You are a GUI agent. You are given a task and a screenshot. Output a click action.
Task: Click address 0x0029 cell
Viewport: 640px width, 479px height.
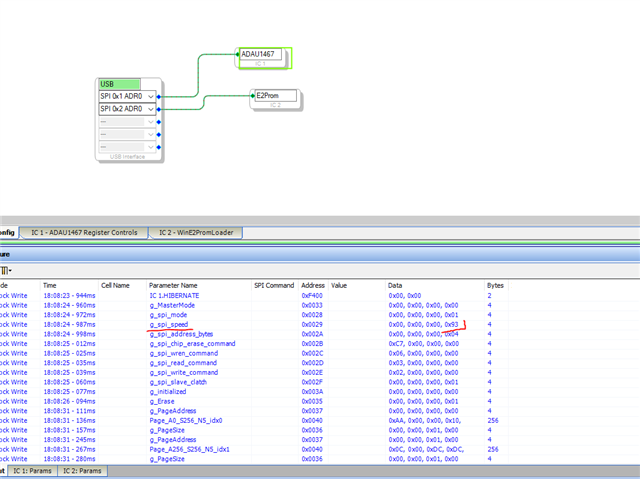point(312,324)
